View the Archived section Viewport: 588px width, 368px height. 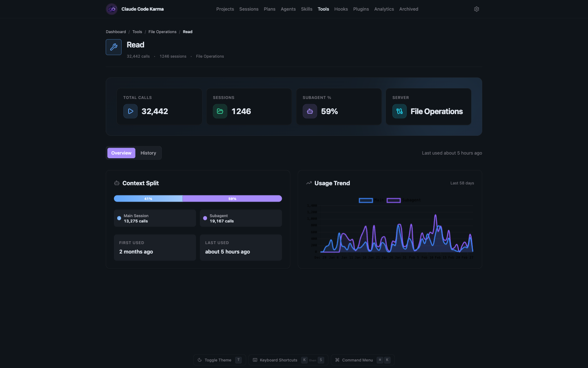(x=409, y=9)
